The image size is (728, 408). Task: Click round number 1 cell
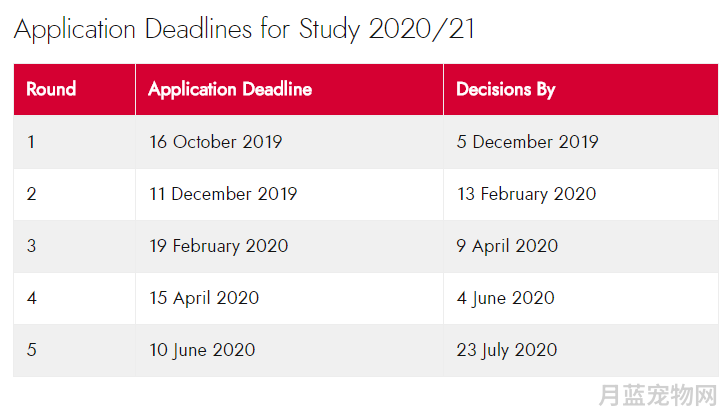click(74, 142)
